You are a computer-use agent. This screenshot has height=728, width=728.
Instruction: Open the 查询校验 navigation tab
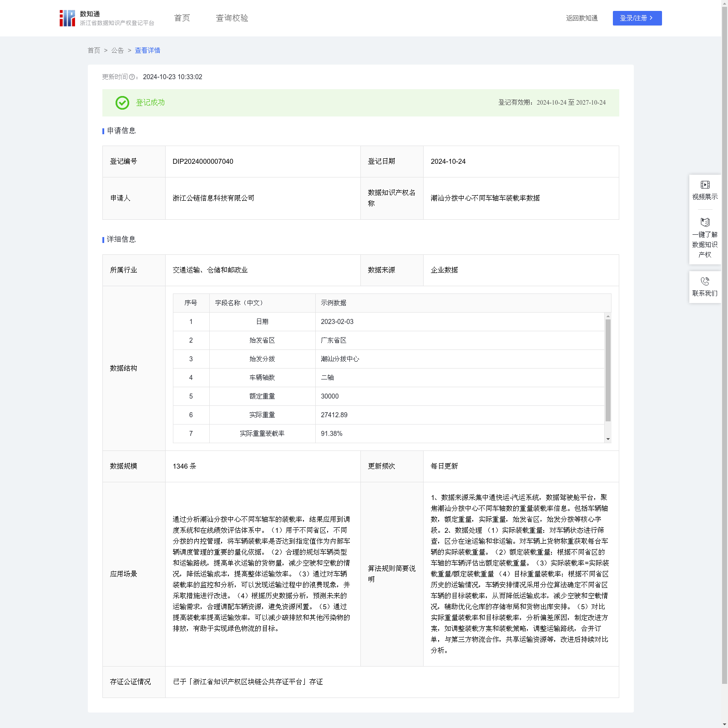tap(232, 18)
